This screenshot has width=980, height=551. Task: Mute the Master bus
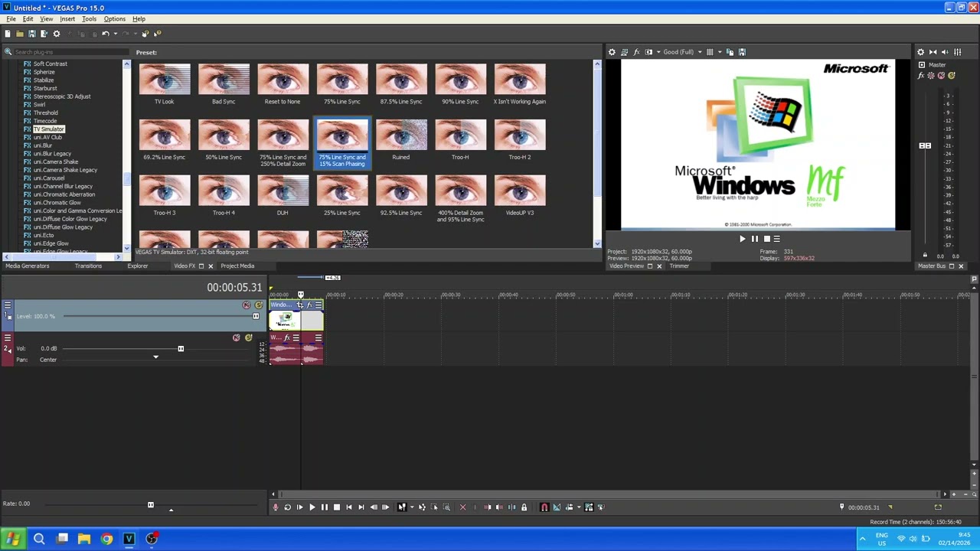point(941,76)
